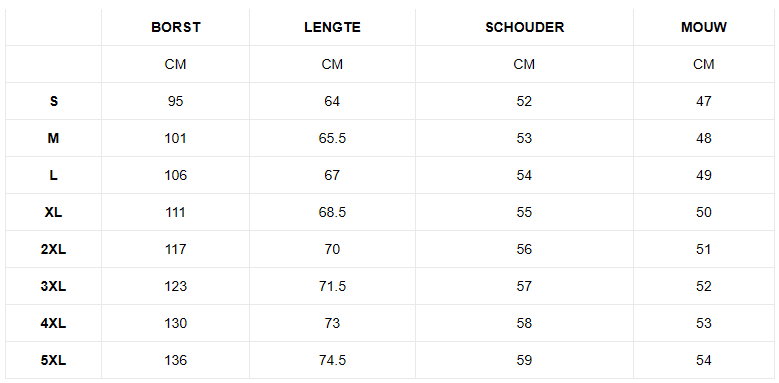
Task: Select the 4XL size row label
Action: click(x=53, y=323)
